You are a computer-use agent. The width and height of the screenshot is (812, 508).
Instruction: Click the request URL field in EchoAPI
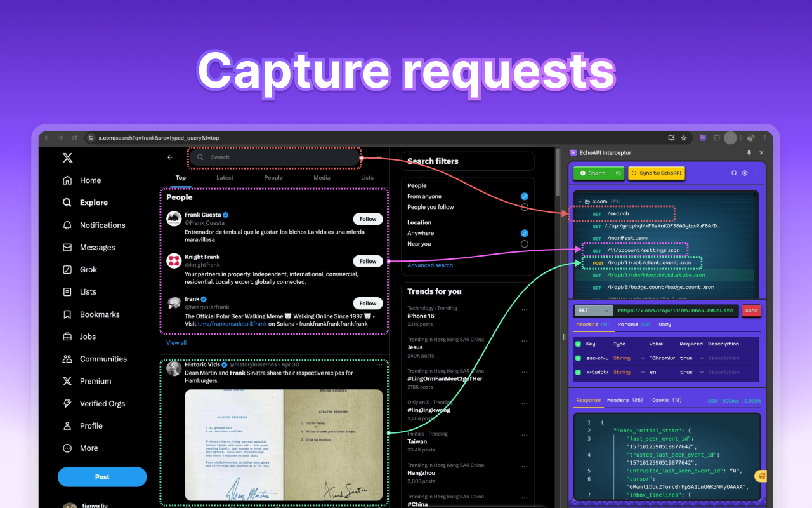(x=676, y=311)
